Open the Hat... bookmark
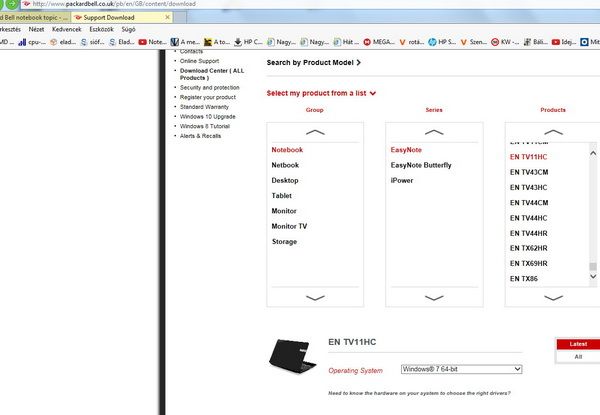Image resolution: width=600 pixels, height=415 pixels. 346,42
